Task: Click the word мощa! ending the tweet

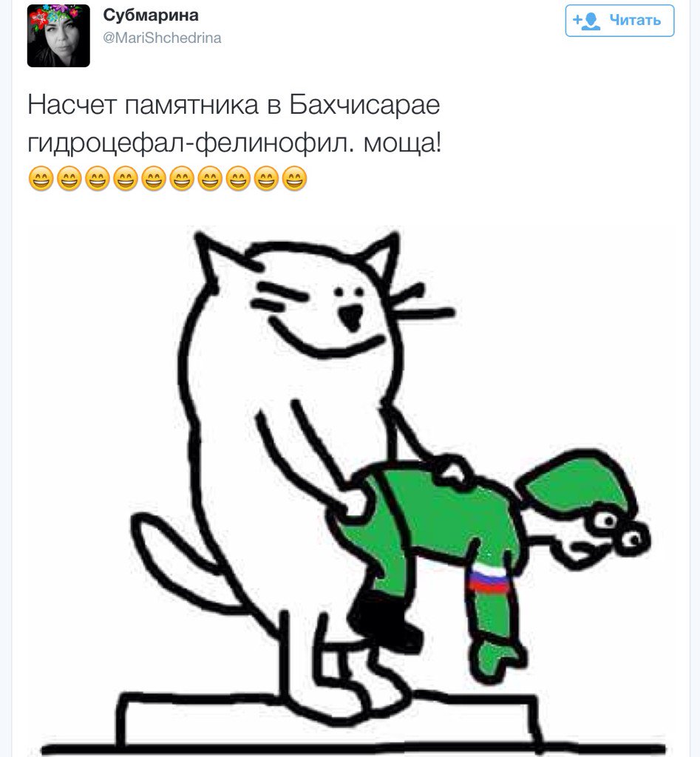Action: (402, 143)
